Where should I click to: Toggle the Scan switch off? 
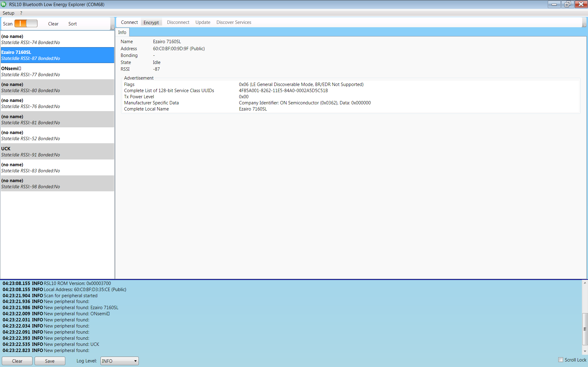coord(26,24)
